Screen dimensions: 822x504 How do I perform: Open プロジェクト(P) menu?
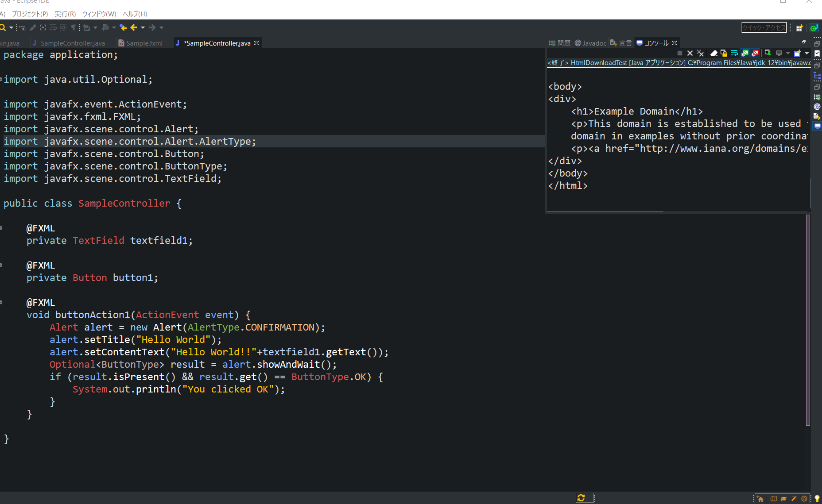pyautogui.click(x=30, y=14)
